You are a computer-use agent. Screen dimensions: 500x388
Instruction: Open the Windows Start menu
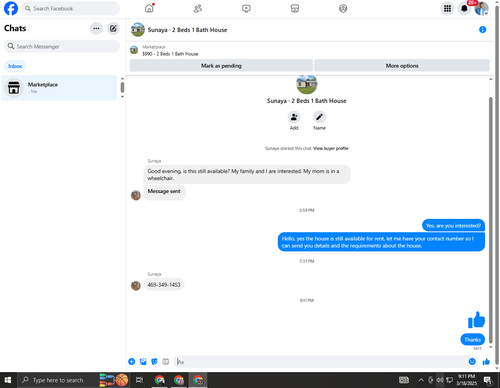coord(8,380)
